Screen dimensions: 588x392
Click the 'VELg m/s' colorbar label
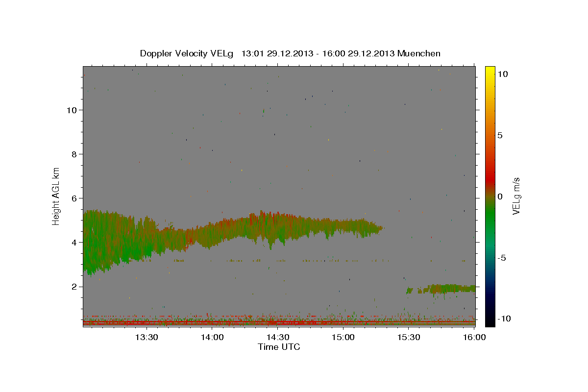[516, 196]
